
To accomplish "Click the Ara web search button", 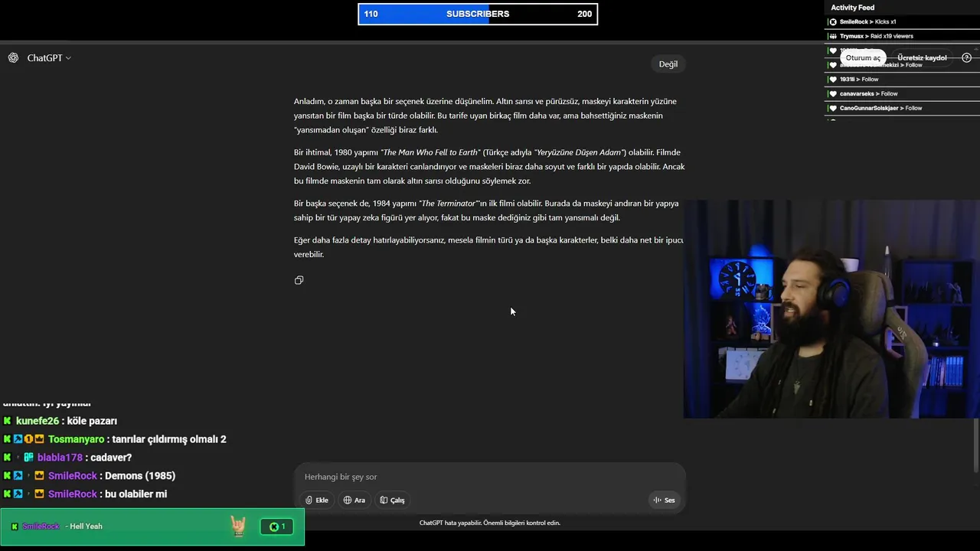I will [x=354, y=500].
